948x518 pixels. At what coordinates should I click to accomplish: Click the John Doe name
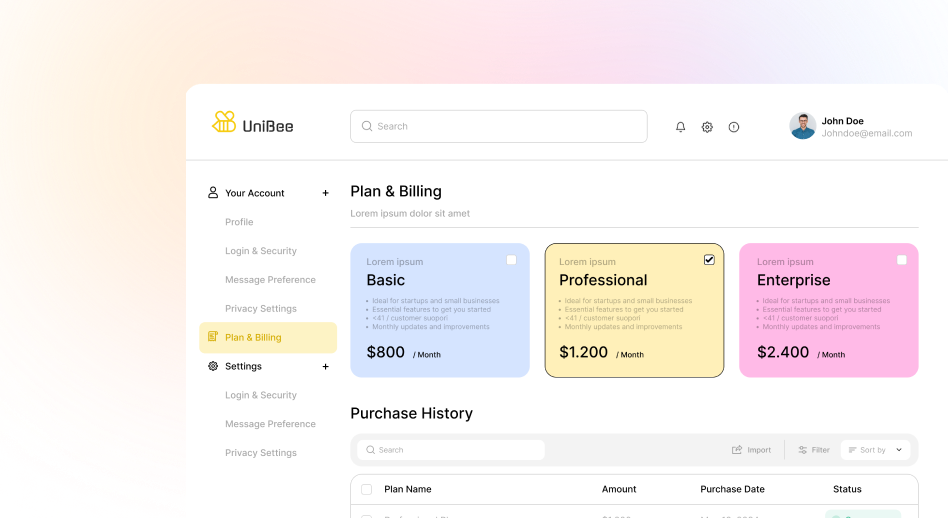coord(842,121)
